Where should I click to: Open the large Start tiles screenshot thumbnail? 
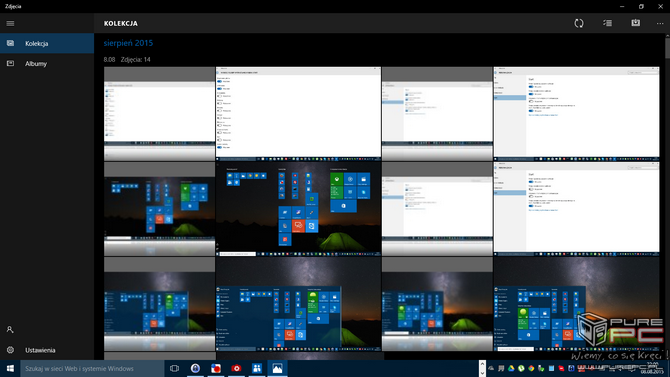(298, 209)
